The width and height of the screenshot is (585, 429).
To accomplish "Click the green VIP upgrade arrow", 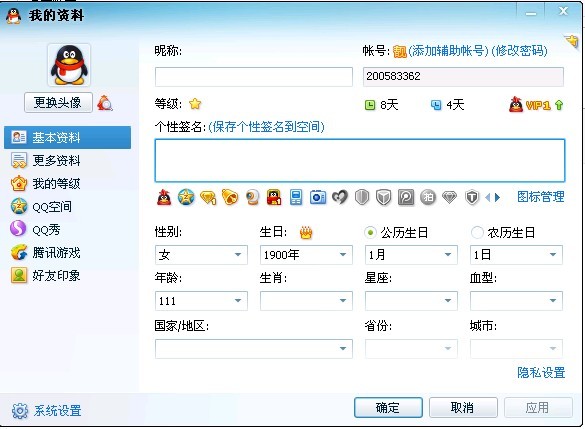I will coord(559,105).
